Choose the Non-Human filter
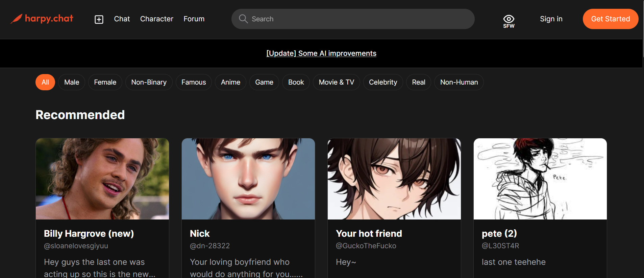 (x=459, y=82)
